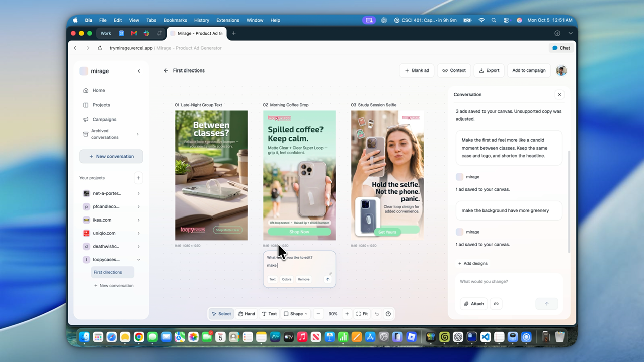Select the Work tab group
This screenshot has width=644, height=362.
pos(106,33)
